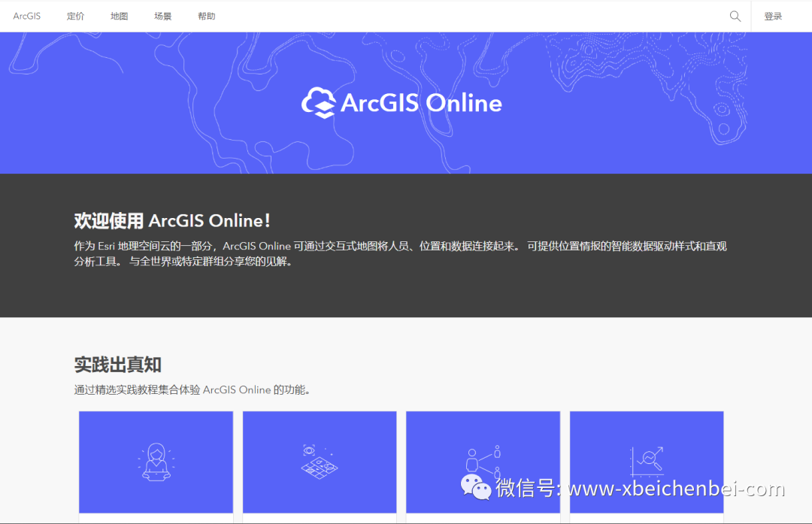Go to the ArcGIS home menu item
Image resolution: width=812 pixels, height=524 pixels.
(x=27, y=16)
